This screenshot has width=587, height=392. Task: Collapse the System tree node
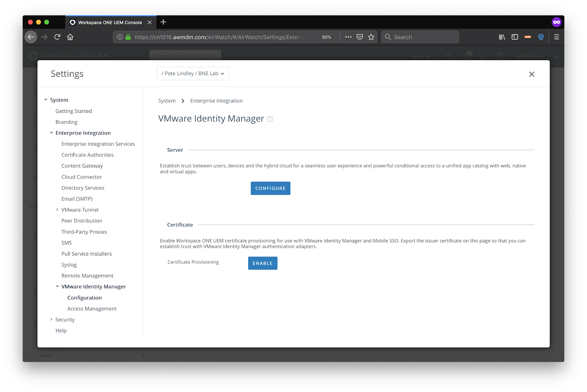click(46, 100)
